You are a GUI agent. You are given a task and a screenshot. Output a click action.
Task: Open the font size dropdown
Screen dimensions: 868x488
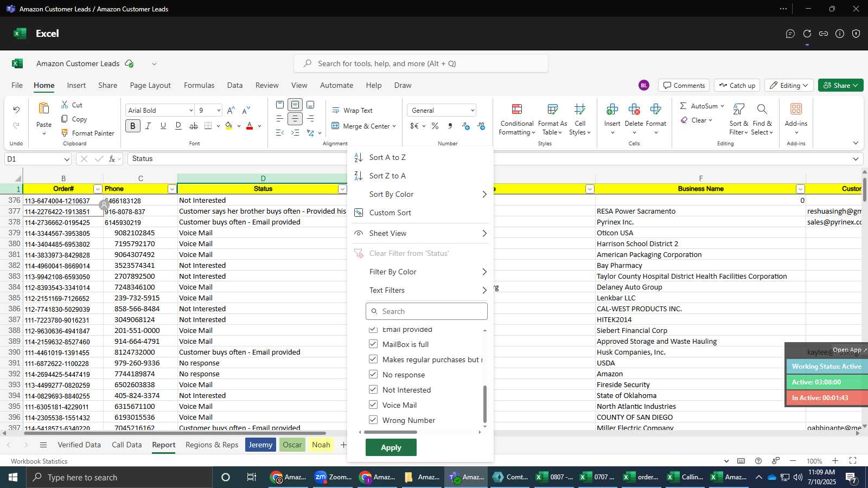219,110
